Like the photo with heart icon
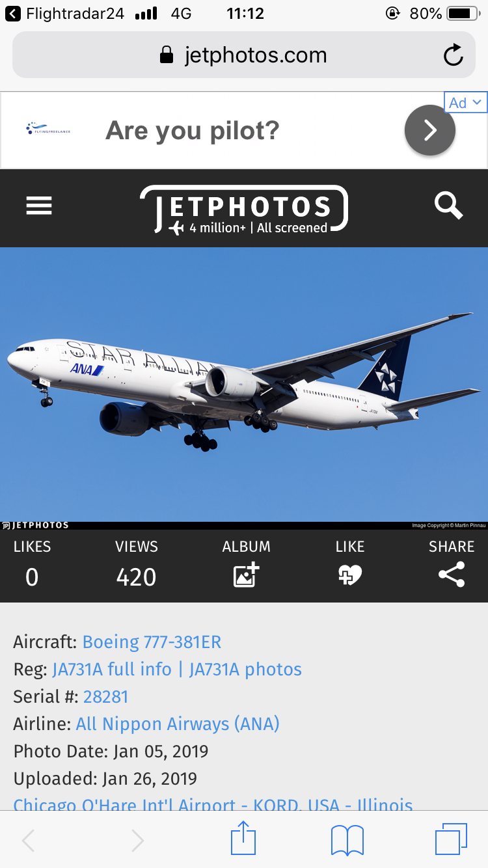 point(350,575)
